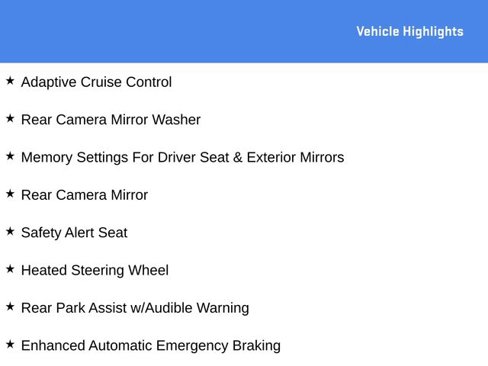Click the word Audible Warning
The height and width of the screenshot is (366, 488).
(197, 308)
